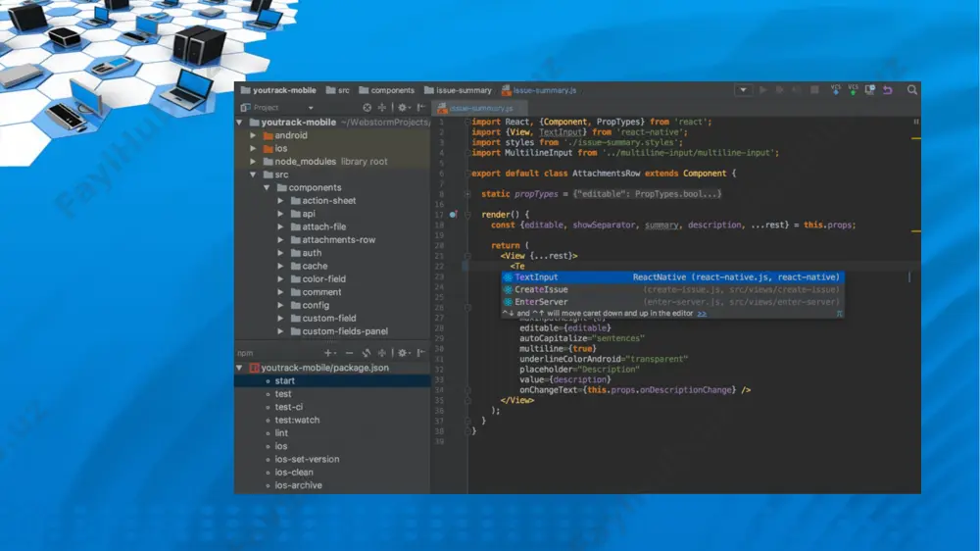Collapse the youtrack-mobile root folder
This screenshot has width=980, height=551.
coord(239,123)
